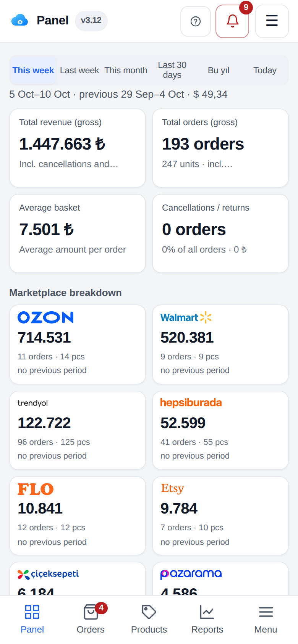298x644 pixels.
Task: Click the date range summary line
Action: click(118, 94)
